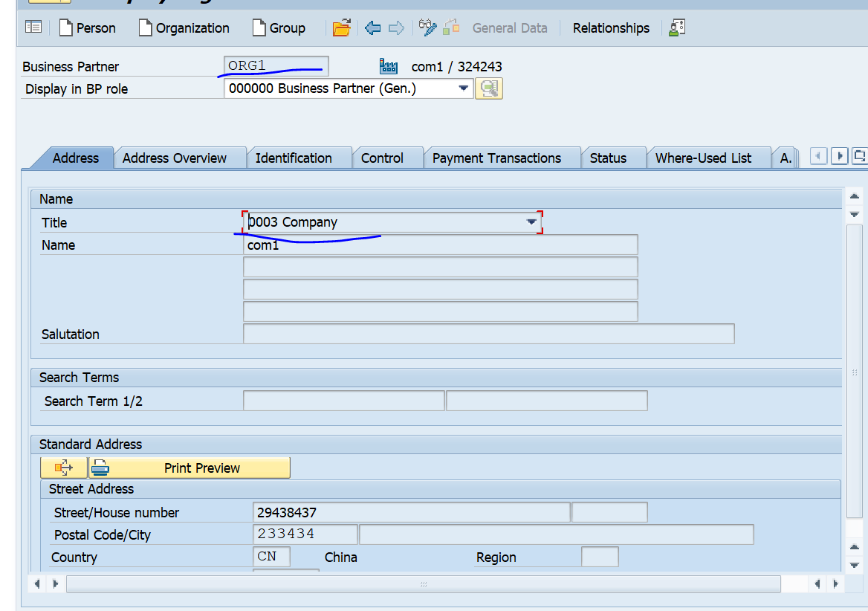Click the Postal Code field 233434
Viewport: 868px width, 611px height.
(x=305, y=534)
